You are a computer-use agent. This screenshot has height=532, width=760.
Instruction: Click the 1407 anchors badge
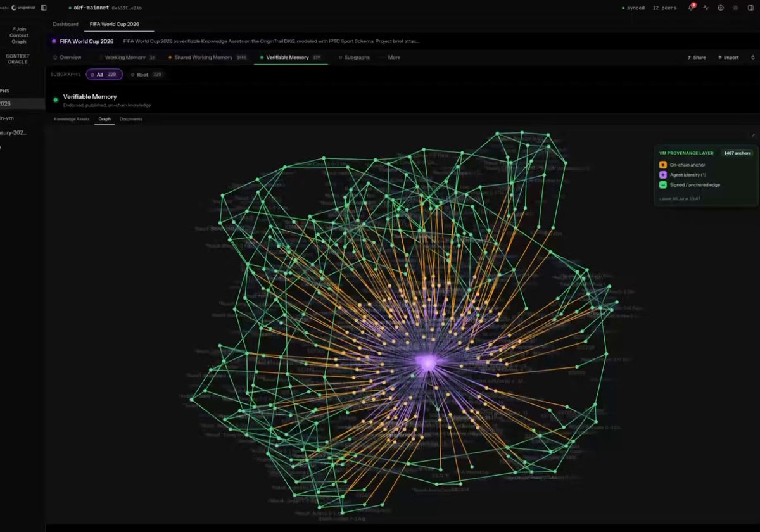click(737, 153)
